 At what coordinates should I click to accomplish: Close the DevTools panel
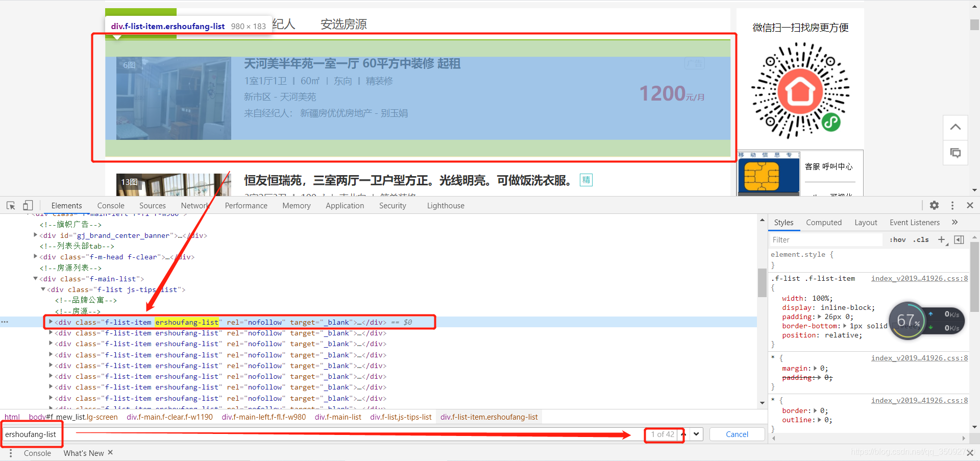tap(970, 205)
